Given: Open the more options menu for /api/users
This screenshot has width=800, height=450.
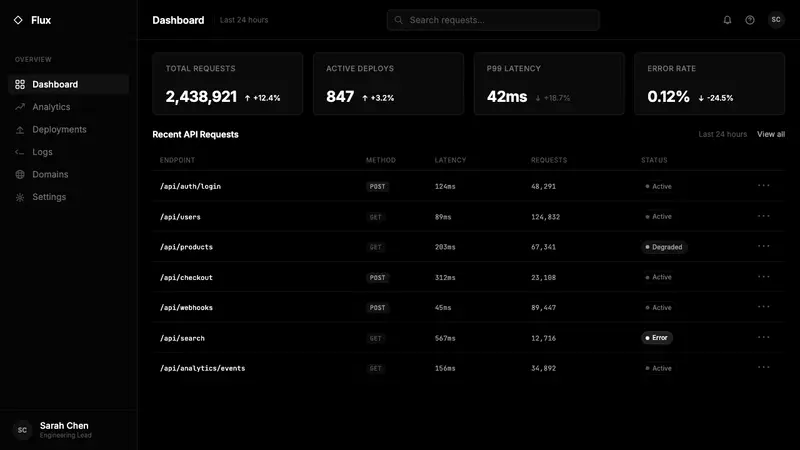Looking at the screenshot, I should pyautogui.click(x=763, y=216).
